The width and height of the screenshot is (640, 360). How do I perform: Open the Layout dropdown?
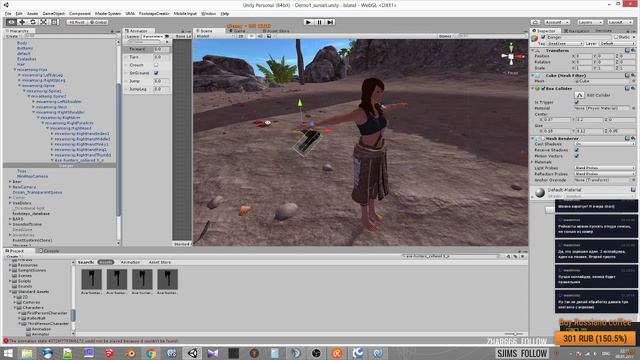pos(620,22)
